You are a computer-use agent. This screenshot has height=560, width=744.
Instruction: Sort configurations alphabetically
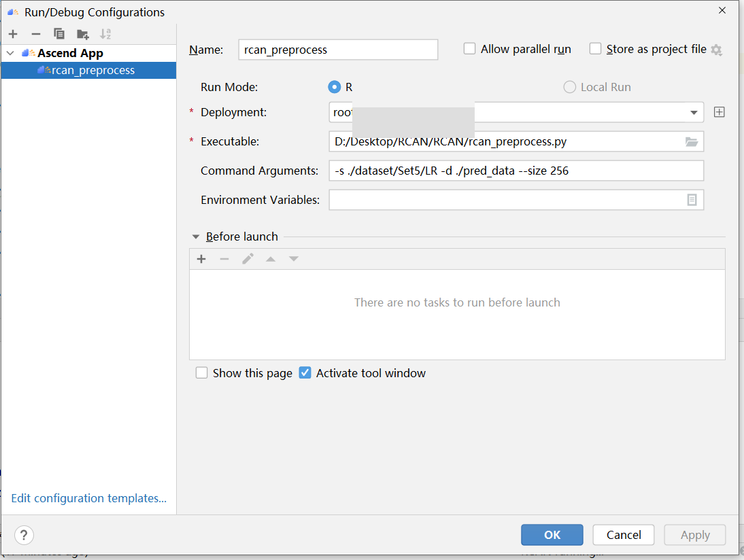[105, 34]
